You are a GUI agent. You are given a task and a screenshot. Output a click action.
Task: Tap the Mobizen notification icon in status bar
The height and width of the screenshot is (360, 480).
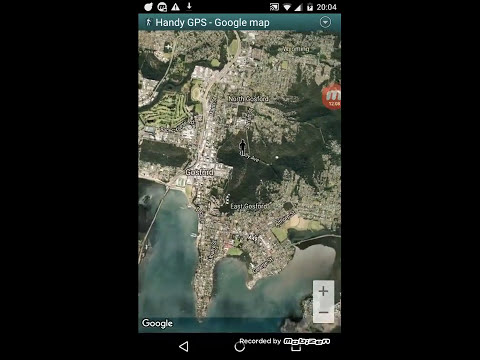162,7
